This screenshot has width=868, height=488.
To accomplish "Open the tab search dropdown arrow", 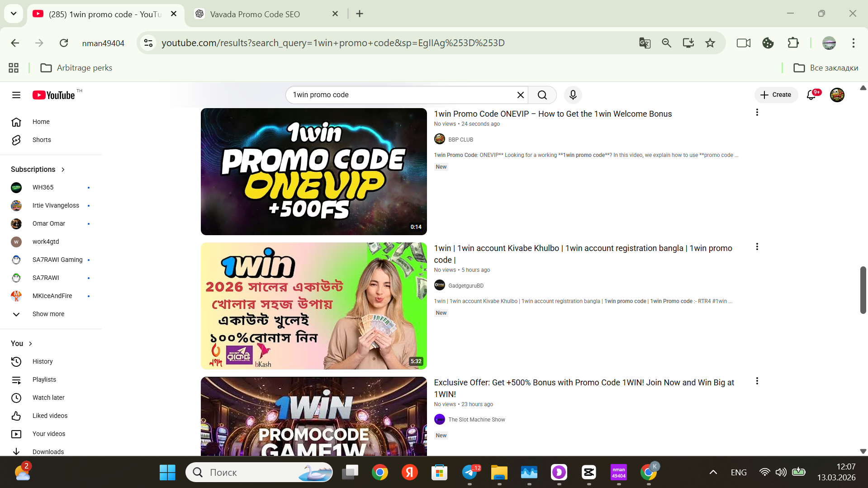I will [x=14, y=14].
